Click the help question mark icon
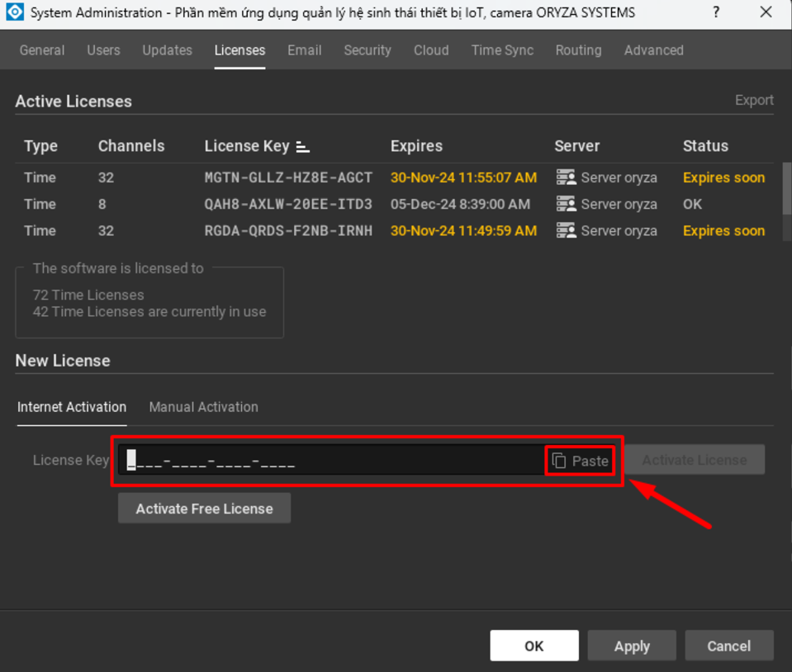792x672 pixels. [716, 12]
